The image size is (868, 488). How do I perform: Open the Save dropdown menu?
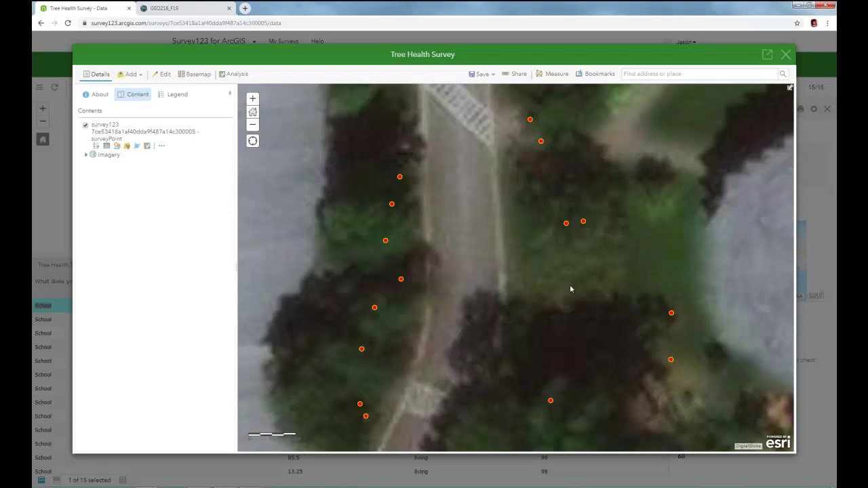click(481, 74)
